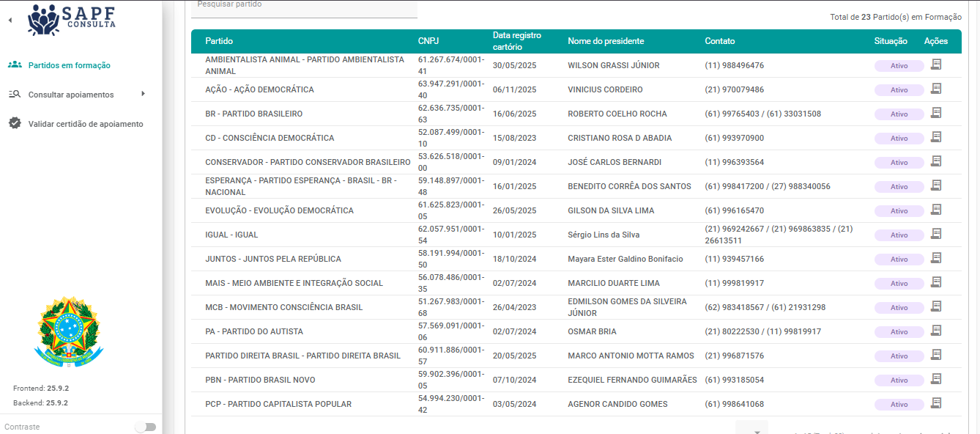The width and height of the screenshot is (980, 434).
Task: Click action icon for Juntos pela República
Action: tap(935, 258)
